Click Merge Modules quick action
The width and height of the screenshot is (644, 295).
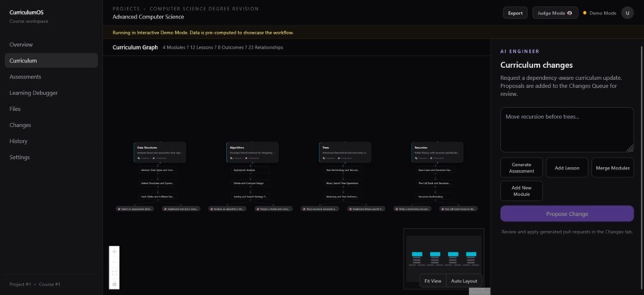coord(612,168)
